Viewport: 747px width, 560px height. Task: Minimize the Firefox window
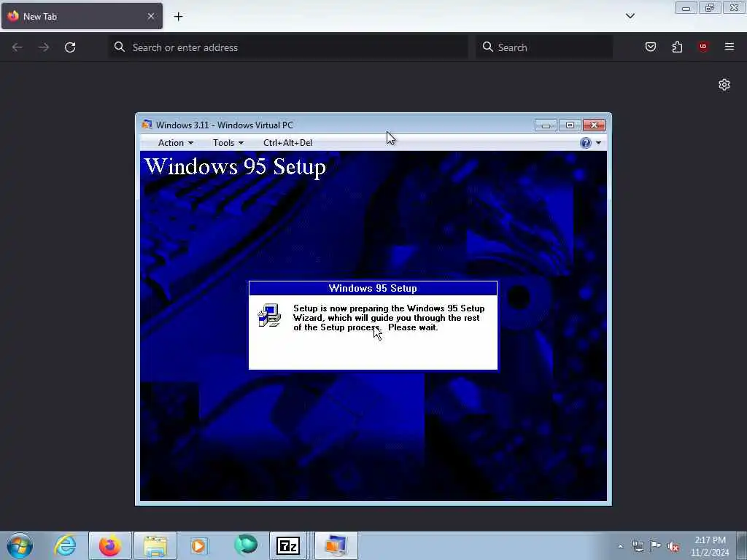pos(686,8)
